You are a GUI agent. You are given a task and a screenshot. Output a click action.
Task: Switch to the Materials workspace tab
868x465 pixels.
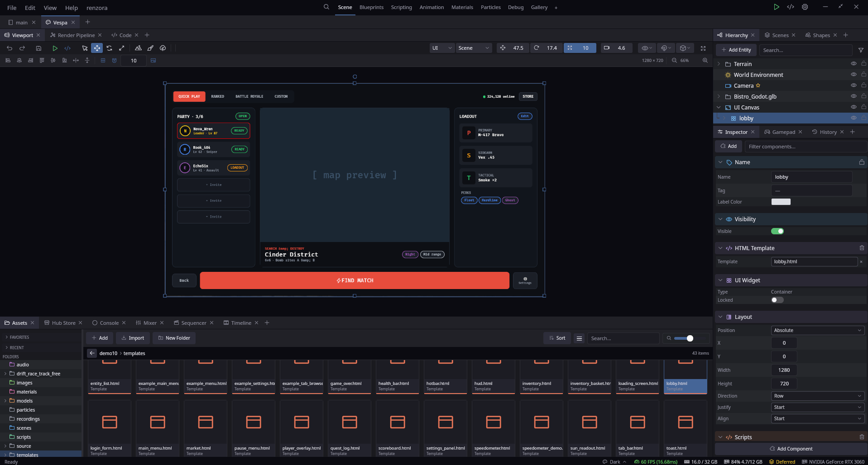[462, 7]
